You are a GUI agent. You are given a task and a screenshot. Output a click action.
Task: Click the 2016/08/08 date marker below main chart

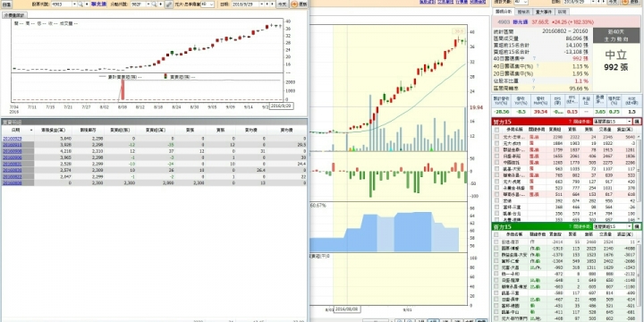coord(347,309)
